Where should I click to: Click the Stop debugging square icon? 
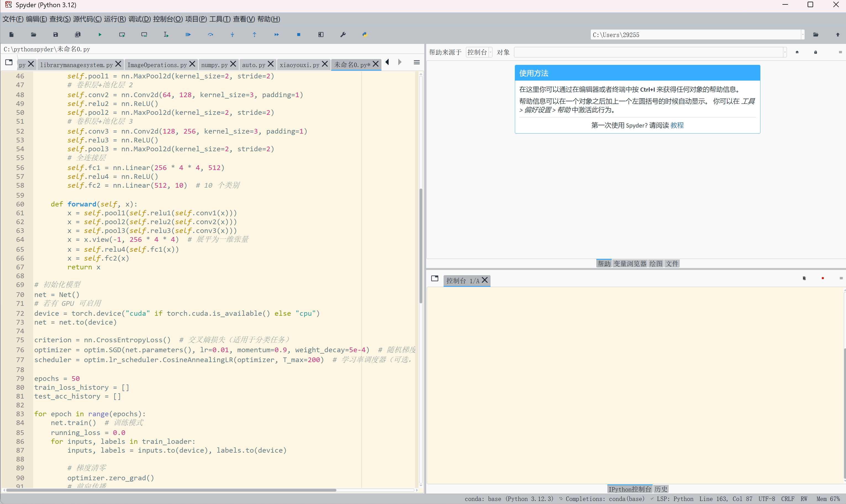tap(299, 35)
